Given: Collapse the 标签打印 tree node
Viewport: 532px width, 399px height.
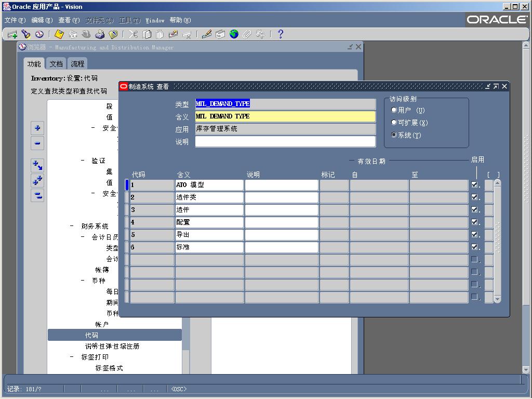Looking at the screenshot, I should tap(72, 357).
